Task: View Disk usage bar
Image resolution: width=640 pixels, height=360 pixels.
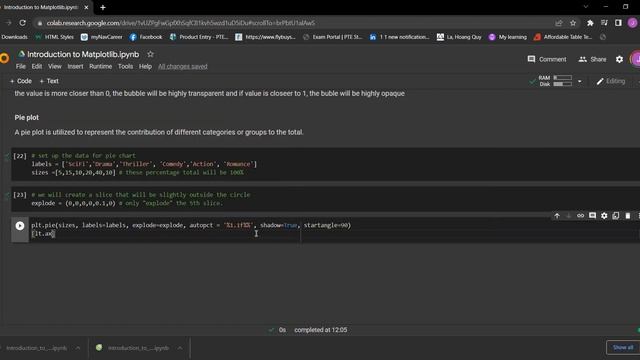Action: (562, 84)
